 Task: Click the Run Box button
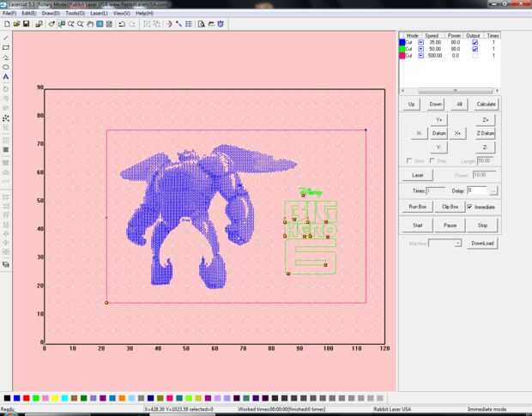[x=417, y=207]
